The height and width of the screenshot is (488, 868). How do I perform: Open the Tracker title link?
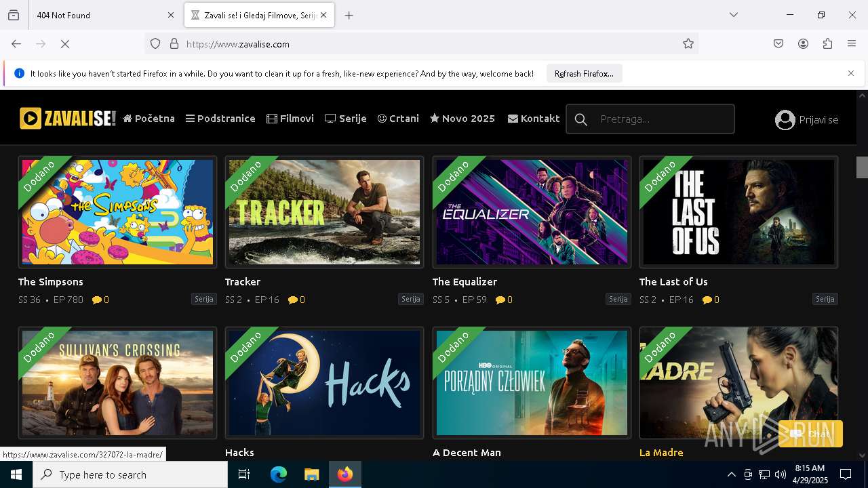tap(243, 282)
